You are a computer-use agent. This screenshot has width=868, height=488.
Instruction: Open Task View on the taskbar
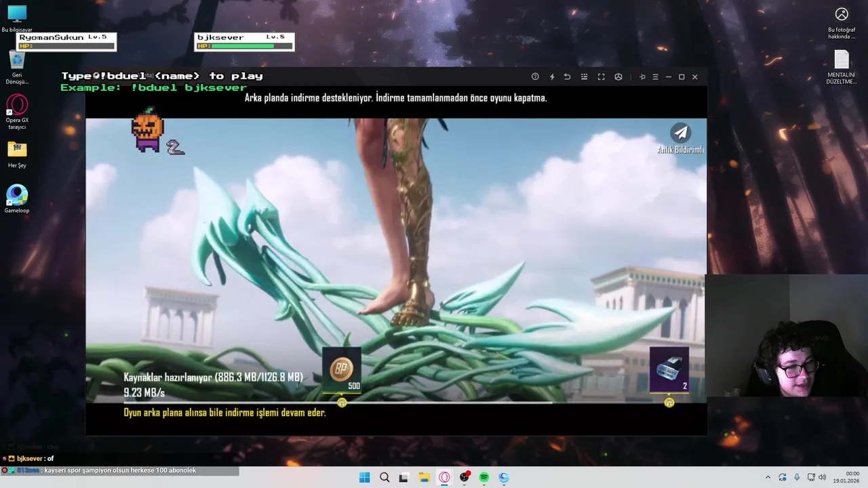(x=404, y=477)
